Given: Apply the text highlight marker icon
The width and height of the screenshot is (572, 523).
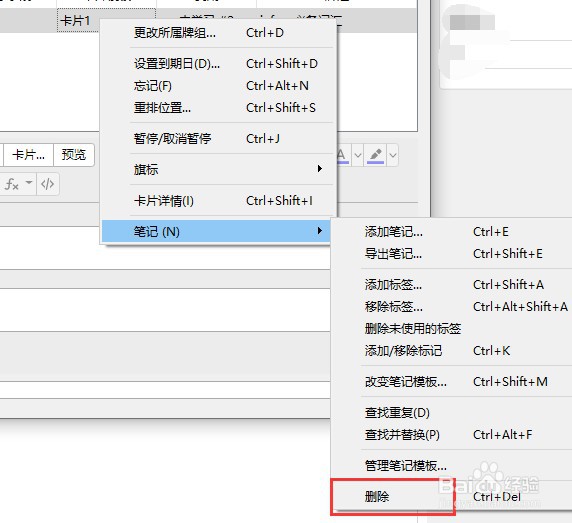Looking at the screenshot, I should tap(376, 155).
